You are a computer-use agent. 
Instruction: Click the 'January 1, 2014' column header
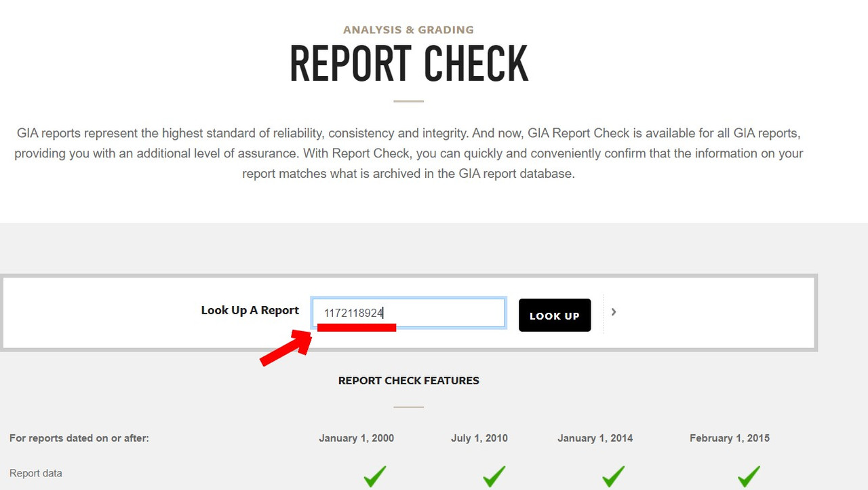point(595,438)
